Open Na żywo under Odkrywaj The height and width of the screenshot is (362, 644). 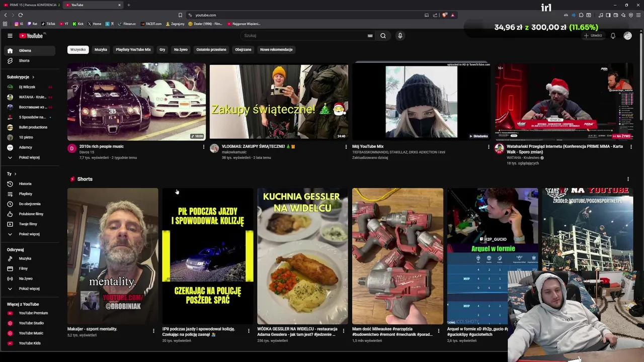pos(30,279)
